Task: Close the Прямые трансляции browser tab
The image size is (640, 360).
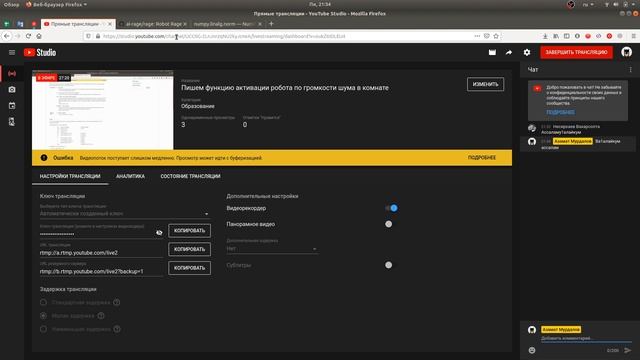Action: click(110, 24)
